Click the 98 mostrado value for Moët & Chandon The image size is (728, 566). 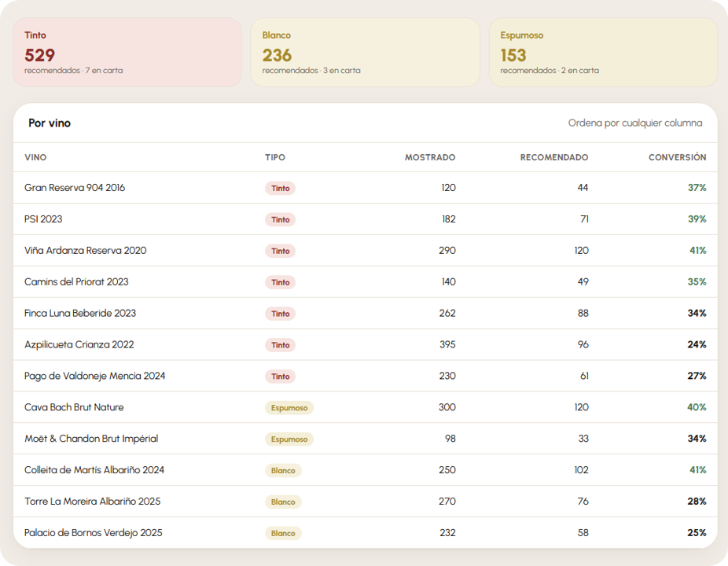point(450,439)
